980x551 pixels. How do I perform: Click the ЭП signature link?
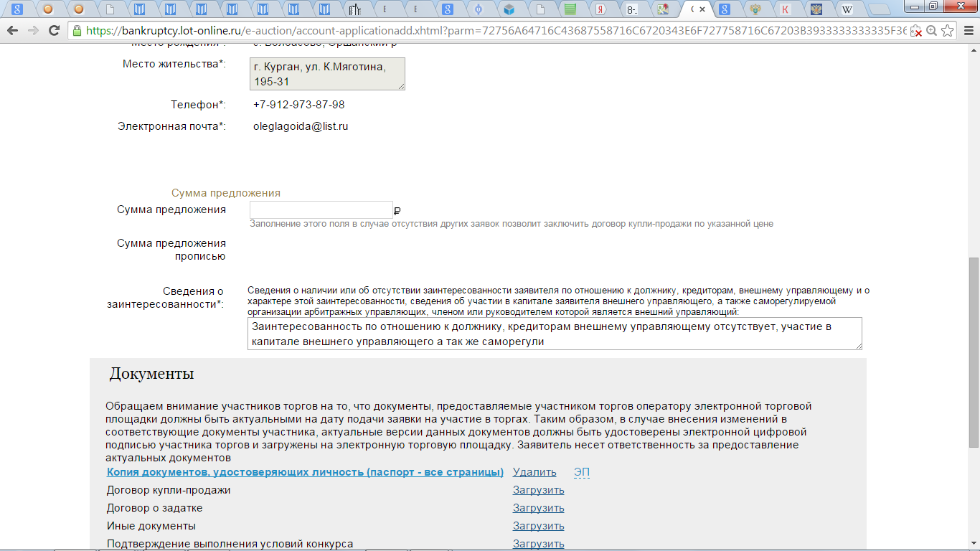click(582, 472)
